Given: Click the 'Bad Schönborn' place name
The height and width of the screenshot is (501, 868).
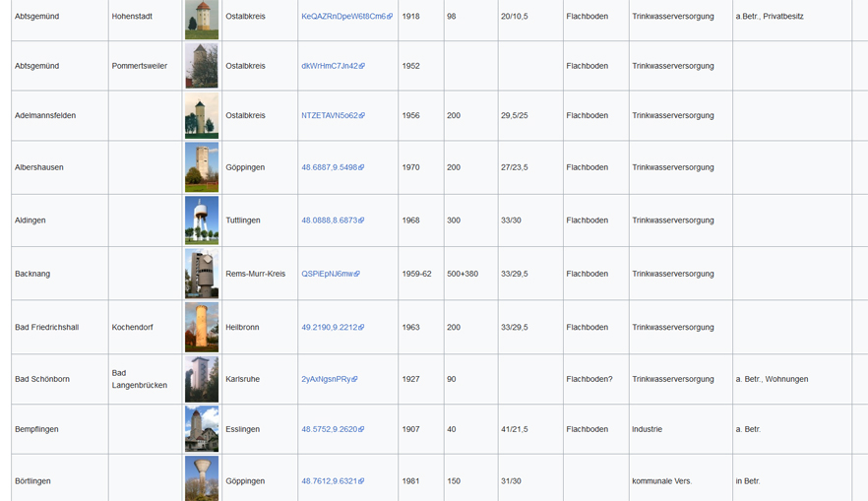Looking at the screenshot, I should point(42,379).
